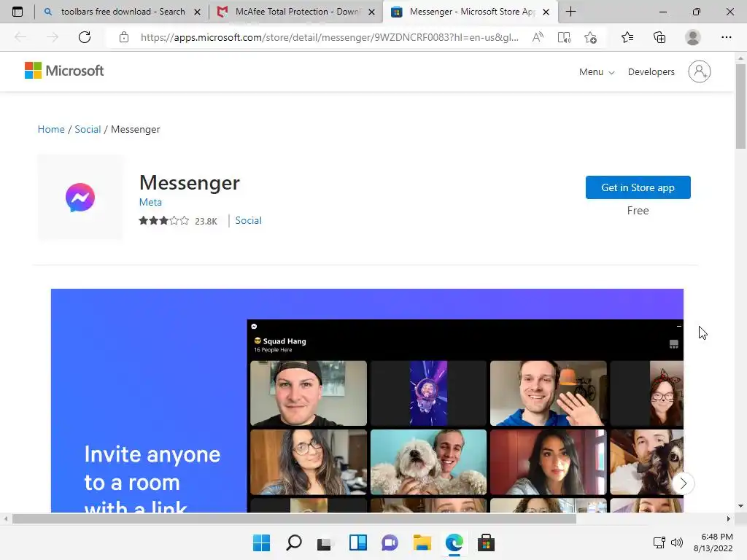The image size is (747, 560).
Task: Click the horizontal page scrollbar
Action: [294, 518]
